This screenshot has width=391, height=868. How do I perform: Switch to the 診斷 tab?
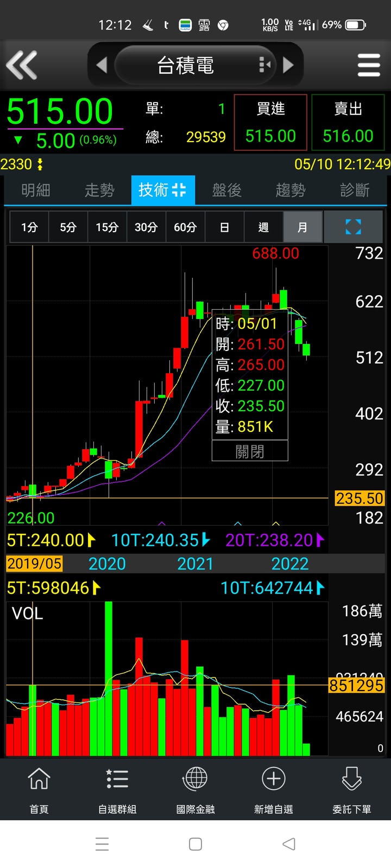(355, 190)
